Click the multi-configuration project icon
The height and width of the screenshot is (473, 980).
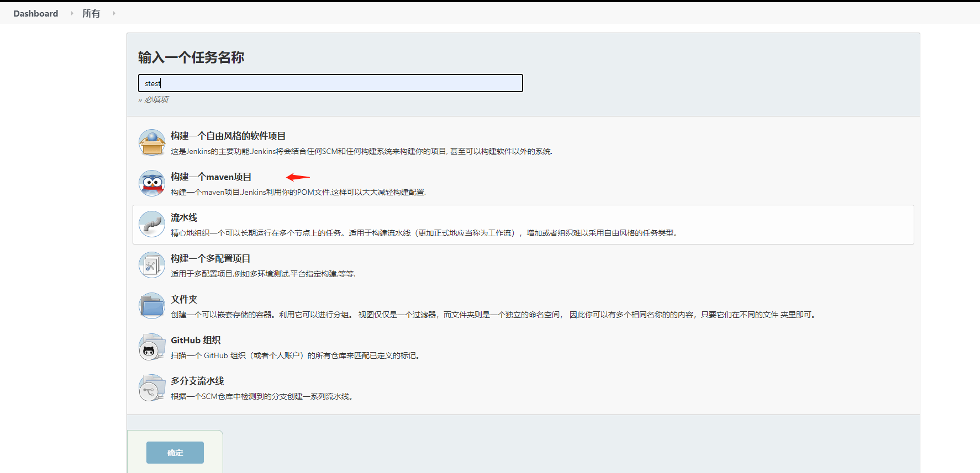pyautogui.click(x=152, y=265)
